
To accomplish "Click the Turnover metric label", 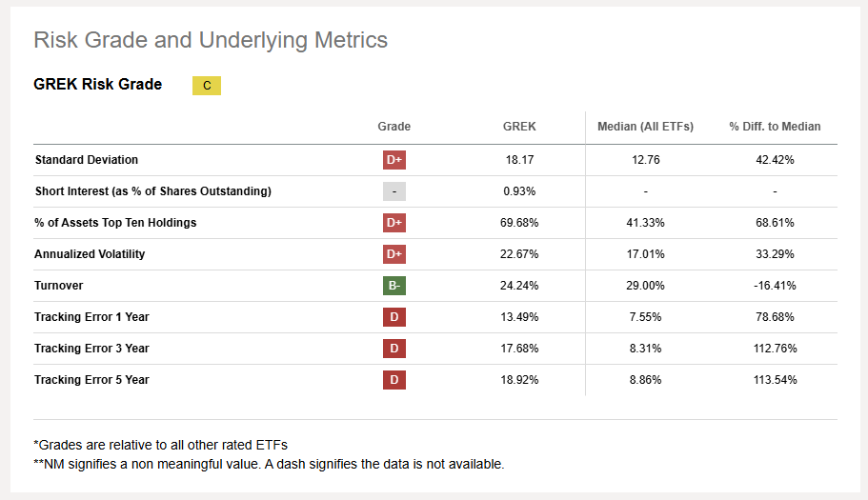I will point(60,286).
